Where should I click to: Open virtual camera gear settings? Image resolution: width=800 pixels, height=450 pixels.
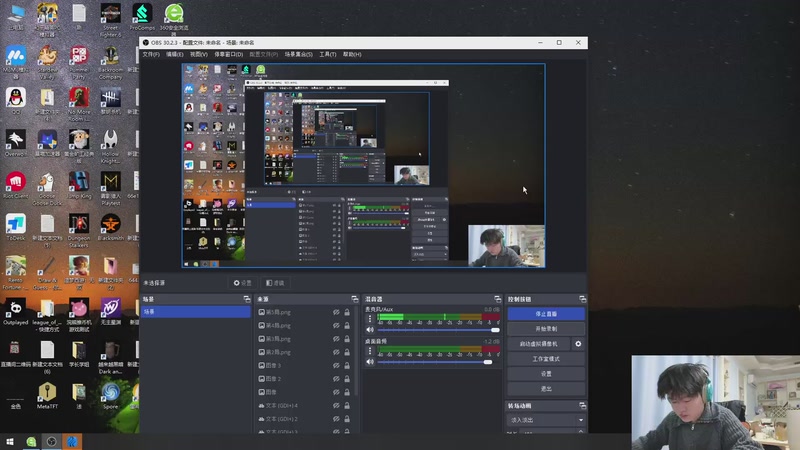pos(578,344)
